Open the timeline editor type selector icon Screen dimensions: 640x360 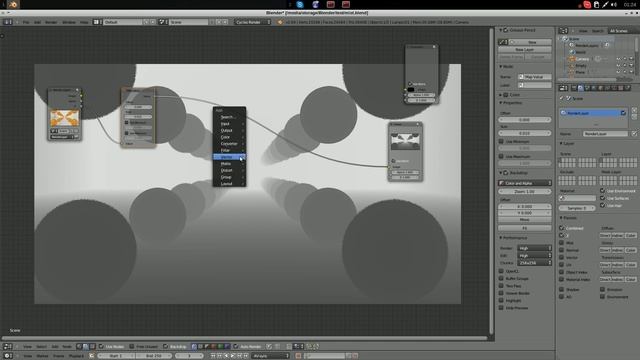coord(7,356)
